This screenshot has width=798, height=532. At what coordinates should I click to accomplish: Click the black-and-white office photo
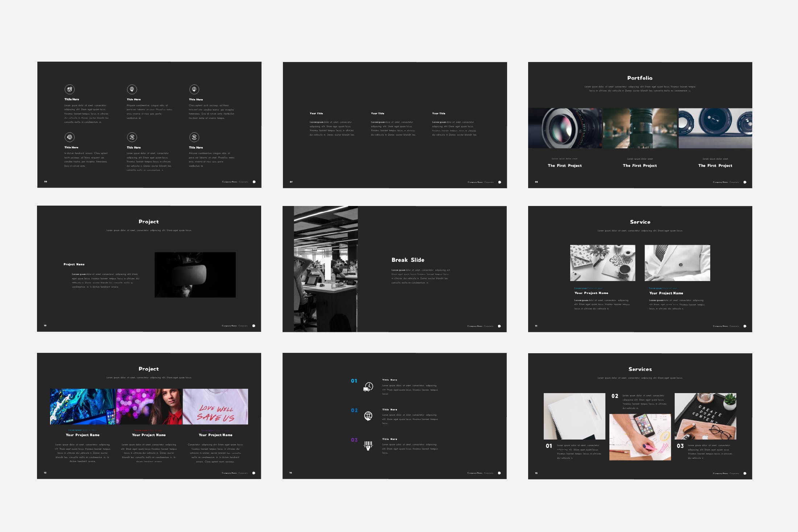pyautogui.click(x=325, y=269)
